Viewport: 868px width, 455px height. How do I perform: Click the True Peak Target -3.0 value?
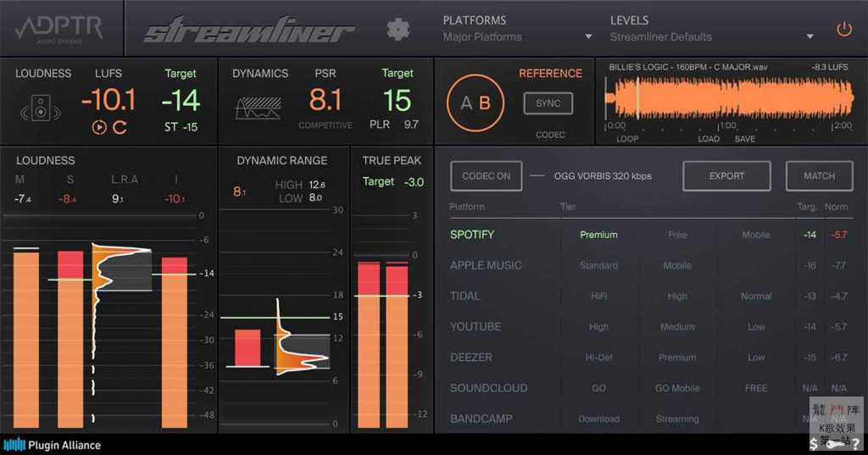(x=414, y=182)
